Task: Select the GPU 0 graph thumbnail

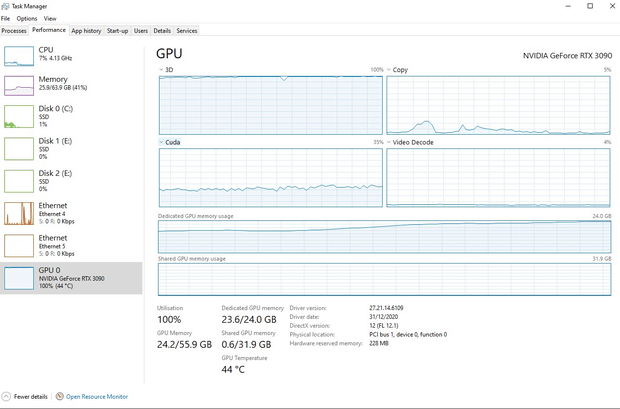Action: pos(19,278)
